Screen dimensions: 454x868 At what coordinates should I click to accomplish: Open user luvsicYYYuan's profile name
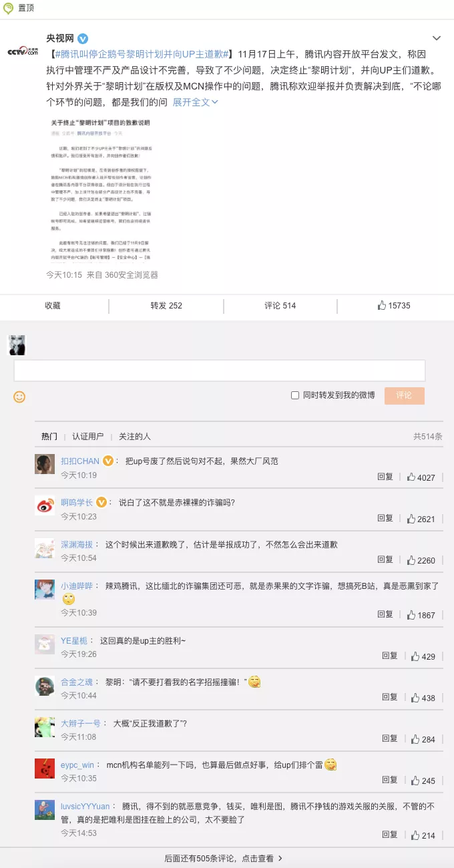[85, 806]
